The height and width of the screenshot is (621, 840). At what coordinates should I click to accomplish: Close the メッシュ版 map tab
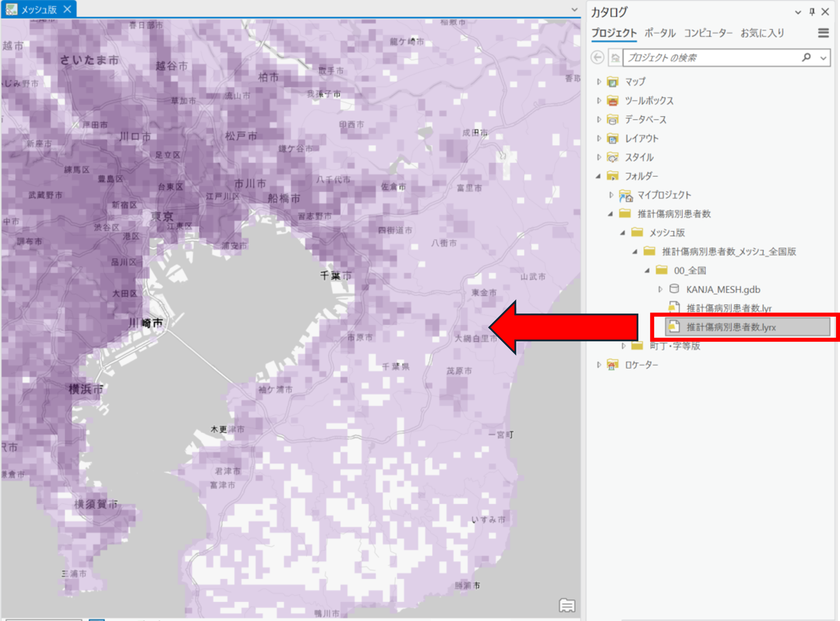[67, 10]
